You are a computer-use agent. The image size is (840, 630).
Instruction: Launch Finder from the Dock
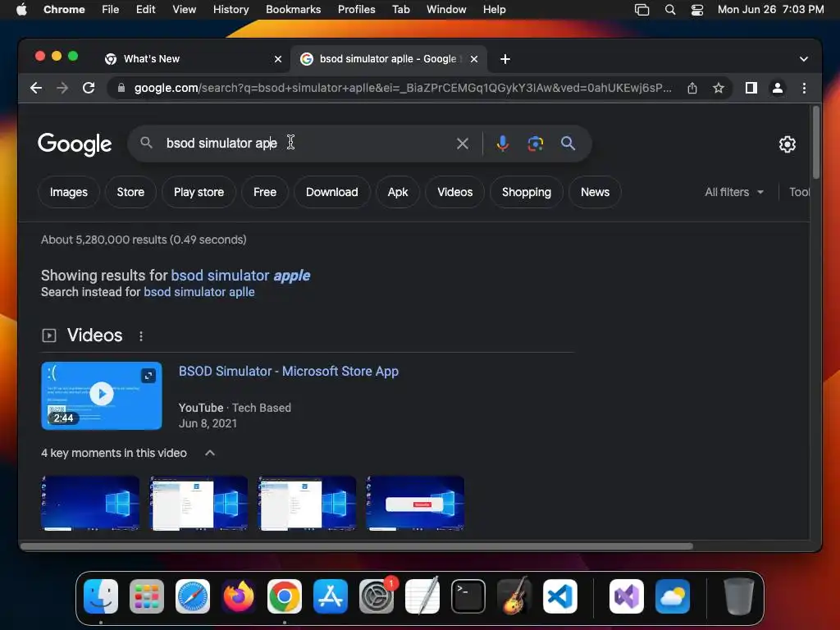tap(101, 596)
